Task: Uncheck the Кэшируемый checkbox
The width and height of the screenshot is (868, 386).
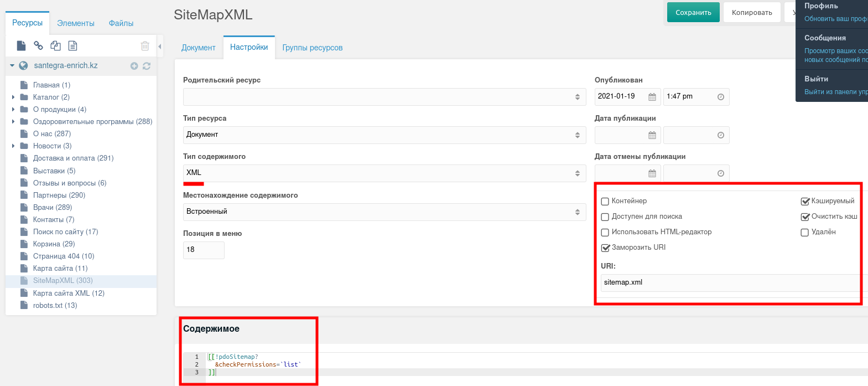Action: point(805,202)
